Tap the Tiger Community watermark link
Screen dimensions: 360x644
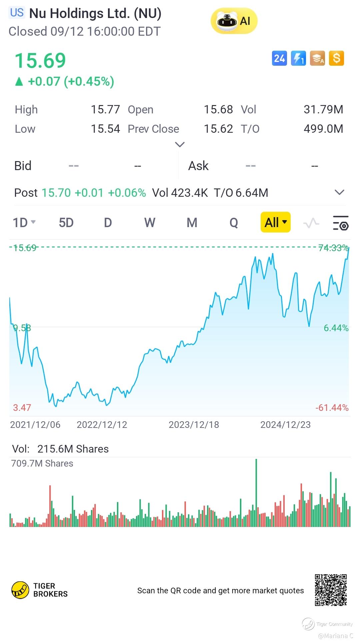pos(328,624)
